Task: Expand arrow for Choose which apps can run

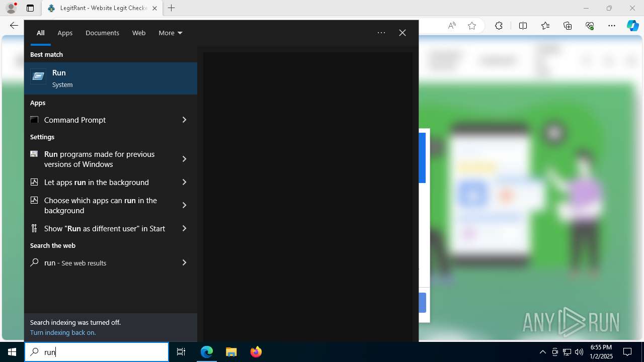Action: coord(184,205)
